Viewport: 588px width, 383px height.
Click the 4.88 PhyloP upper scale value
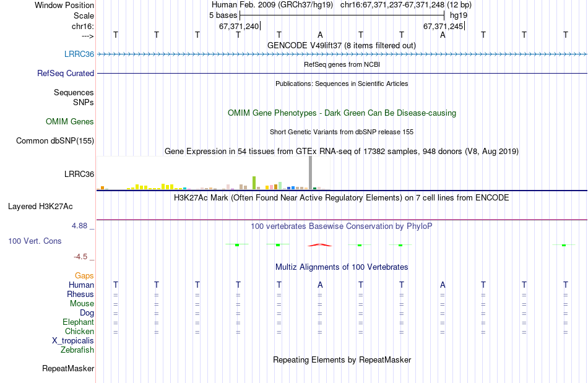pos(79,226)
